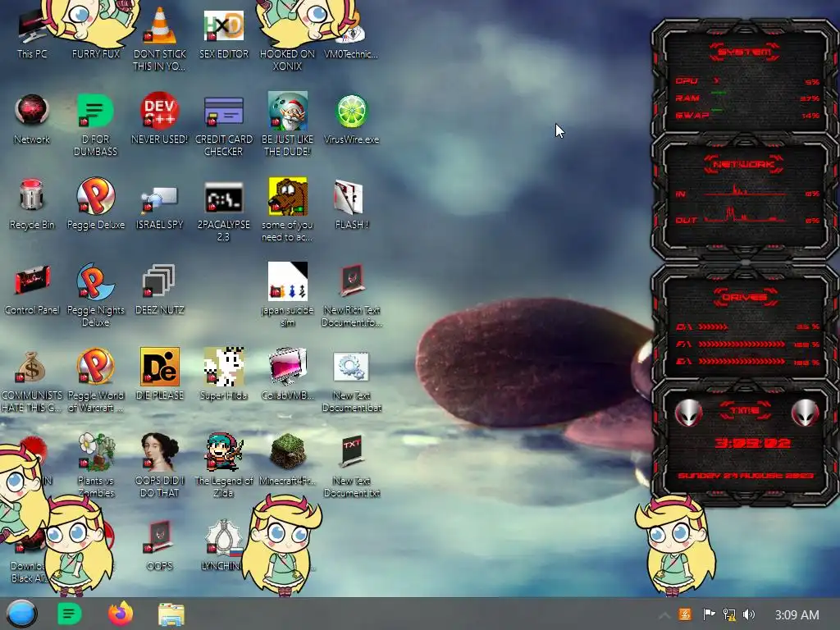Open the Action Center flag tray icon
The width and height of the screenshot is (840, 630).
pos(708,614)
